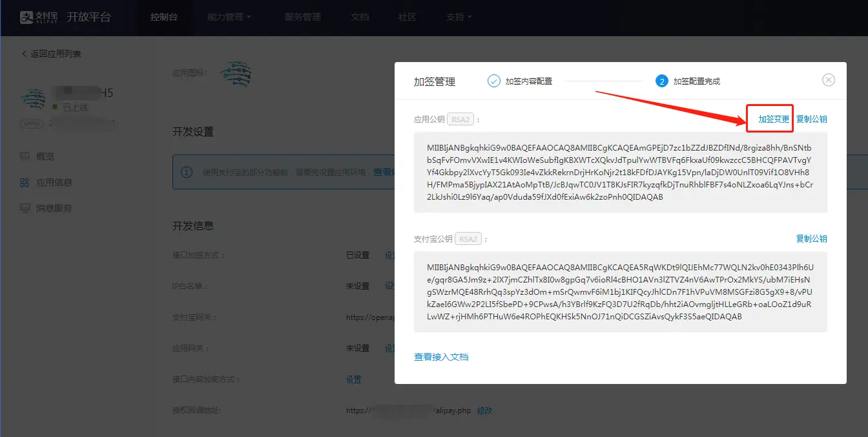This screenshot has width=868, height=437.
Task: Open the 查看接入文档 link
Action: coord(441,357)
